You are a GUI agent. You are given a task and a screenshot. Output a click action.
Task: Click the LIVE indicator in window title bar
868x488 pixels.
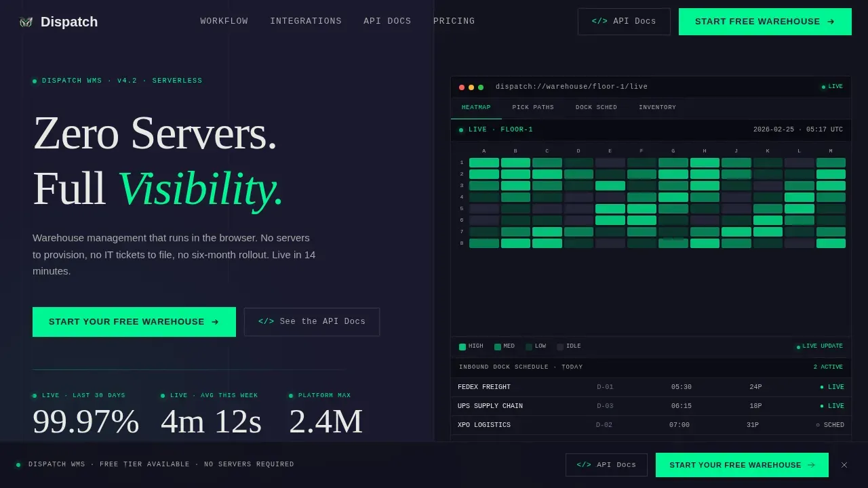pos(832,87)
